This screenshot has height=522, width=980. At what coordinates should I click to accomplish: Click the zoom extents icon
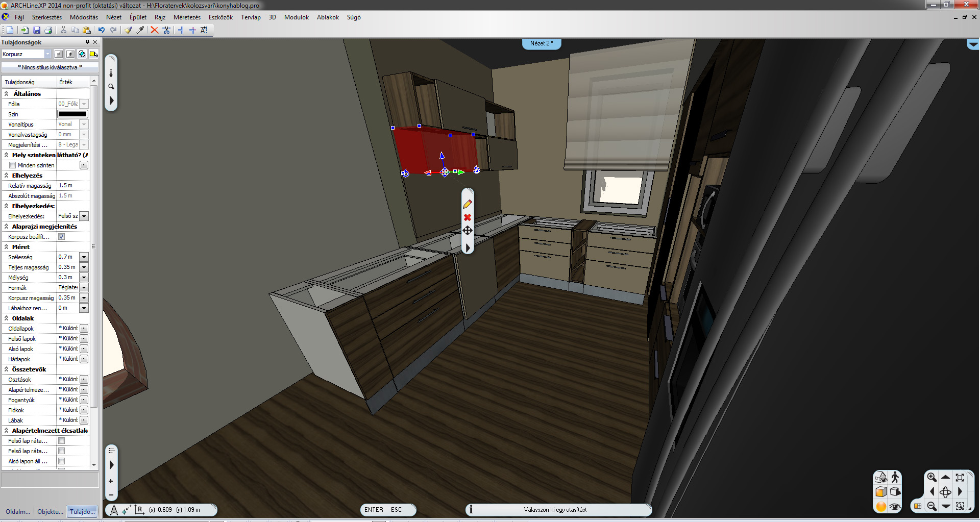coord(960,477)
